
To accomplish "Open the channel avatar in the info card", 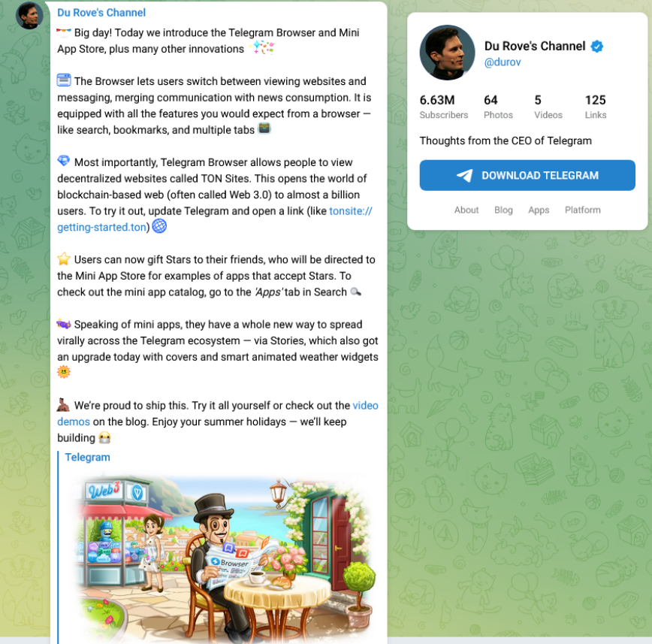I will pos(447,53).
